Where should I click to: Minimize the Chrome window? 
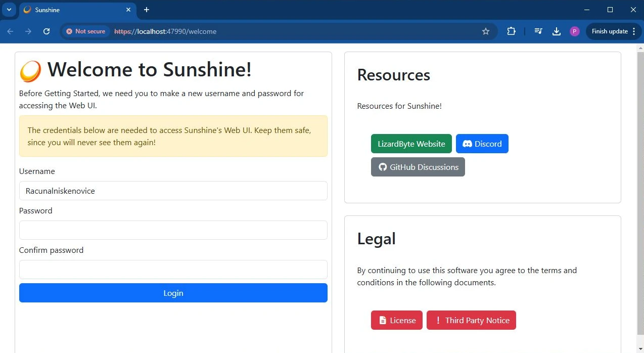pyautogui.click(x=587, y=10)
